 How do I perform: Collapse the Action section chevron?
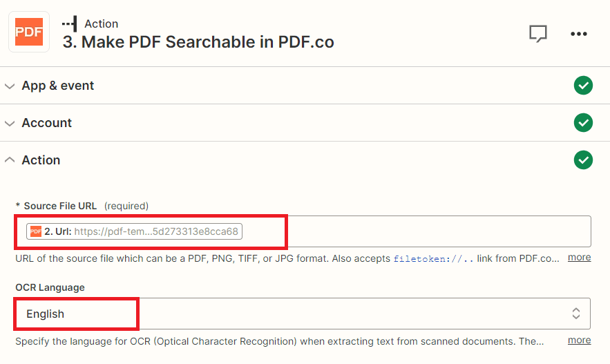coord(10,160)
